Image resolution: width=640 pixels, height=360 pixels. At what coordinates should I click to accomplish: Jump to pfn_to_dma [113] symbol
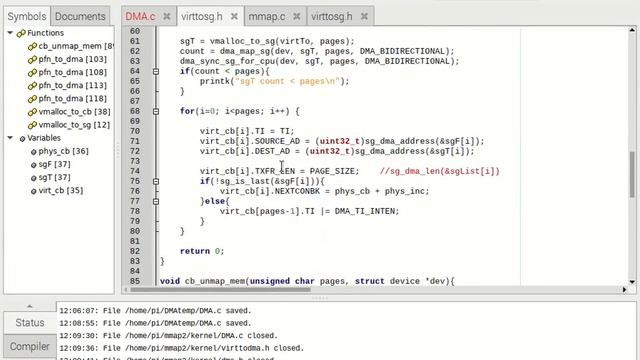73,85
